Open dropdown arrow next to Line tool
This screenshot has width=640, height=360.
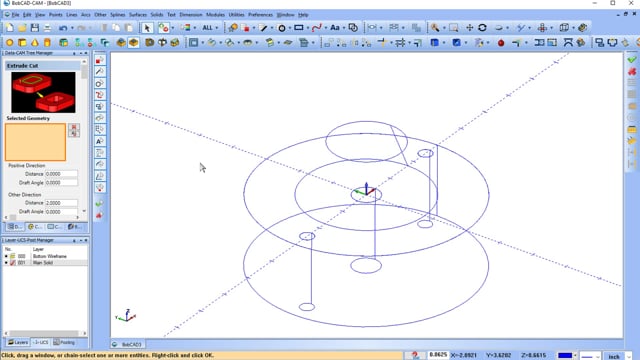(x=272, y=28)
